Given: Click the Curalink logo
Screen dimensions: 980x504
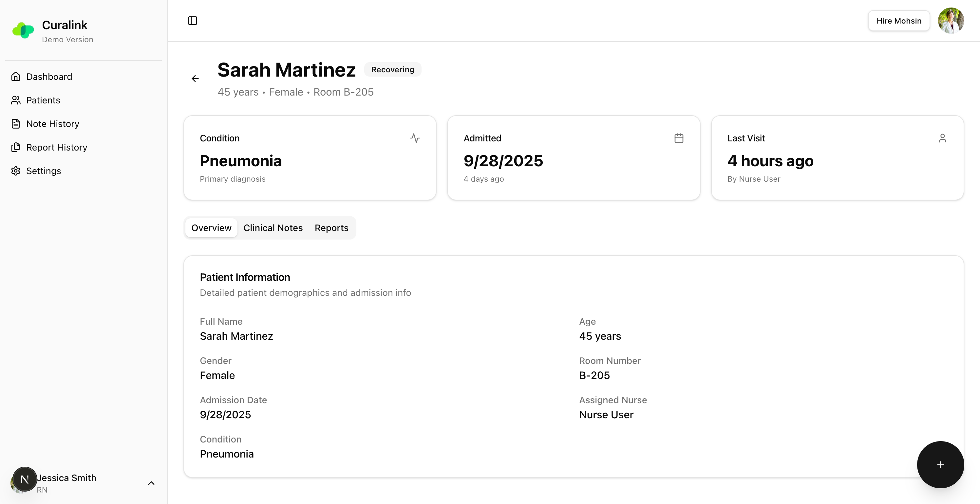Looking at the screenshot, I should pyautogui.click(x=23, y=30).
